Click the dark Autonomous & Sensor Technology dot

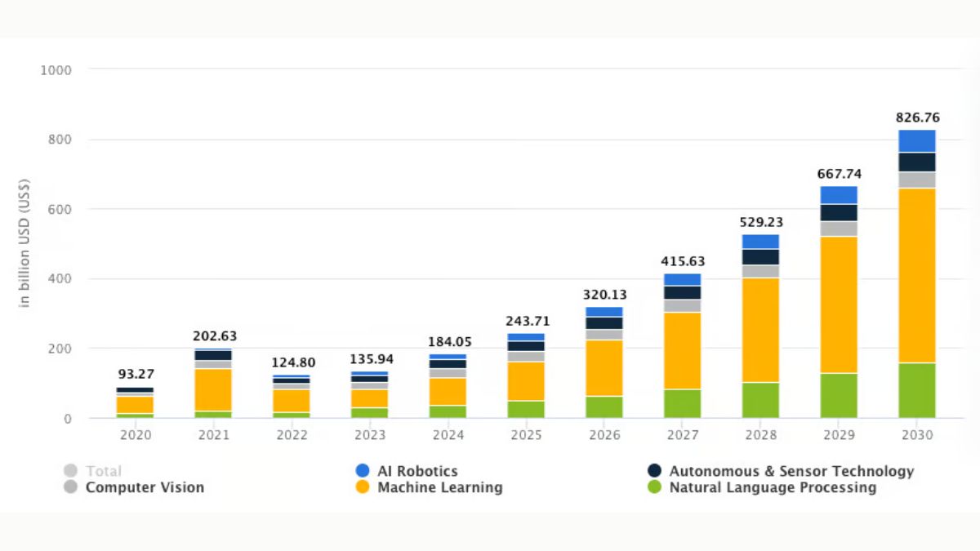coord(655,471)
